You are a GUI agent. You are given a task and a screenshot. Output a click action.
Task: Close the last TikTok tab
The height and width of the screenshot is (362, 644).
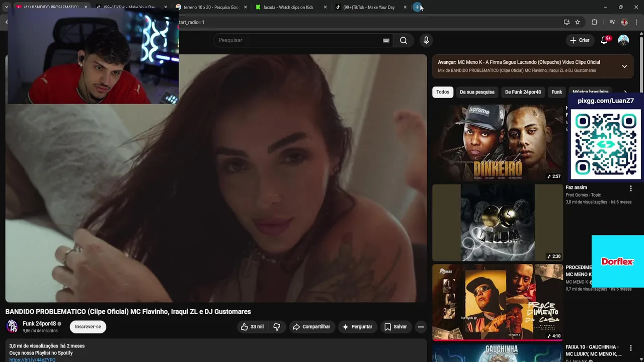click(x=405, y=7)
